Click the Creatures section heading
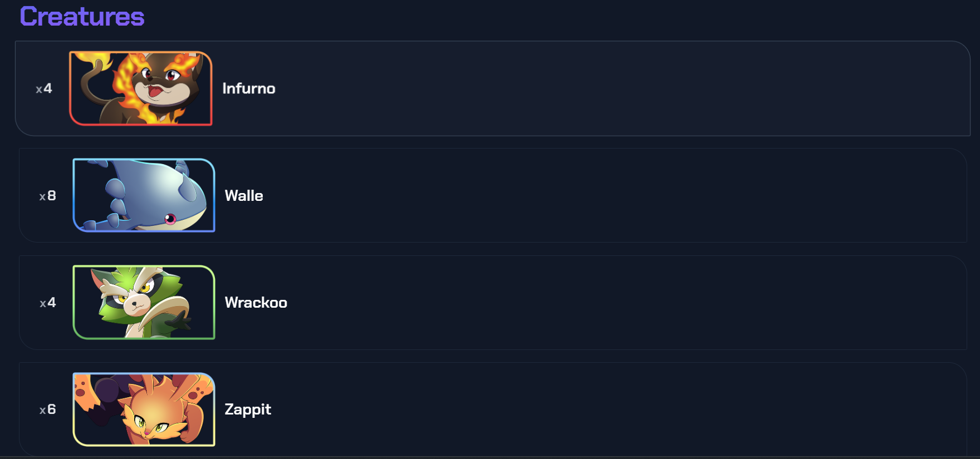The height and width of the screenshot is (459, 980). [x=82, y=17]
